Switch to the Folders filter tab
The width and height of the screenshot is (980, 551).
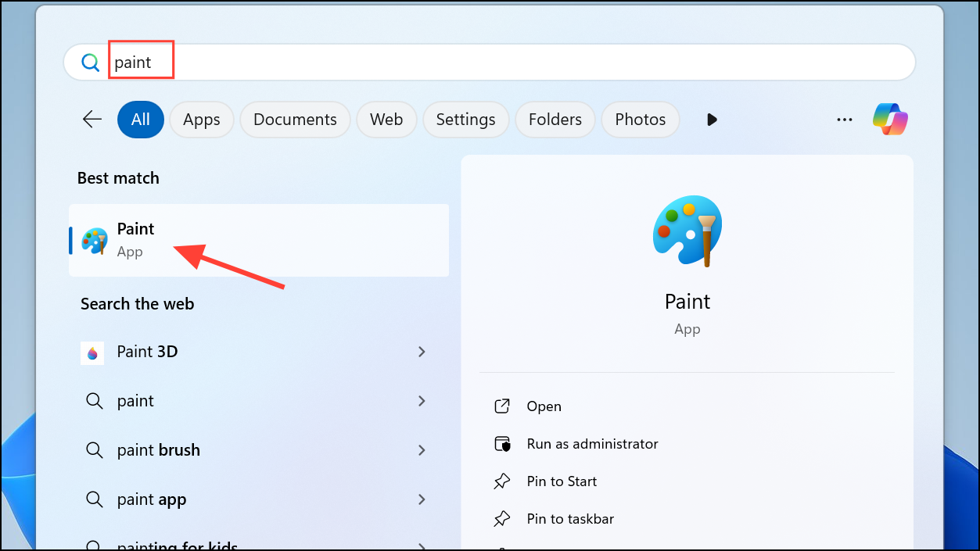click(x=555, y=120)
